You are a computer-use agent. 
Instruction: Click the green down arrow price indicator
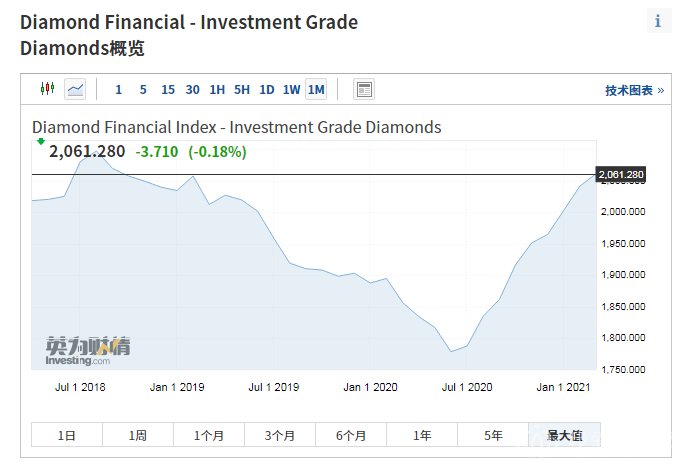[41, 142]
